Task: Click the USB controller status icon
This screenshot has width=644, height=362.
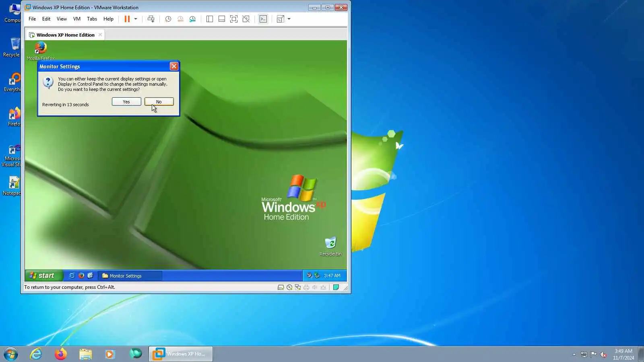Action: coord(323,287)
